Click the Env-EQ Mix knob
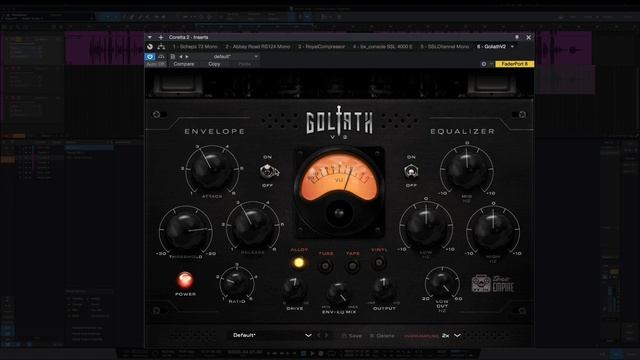The image size is (640, 360). click(339, 293)
